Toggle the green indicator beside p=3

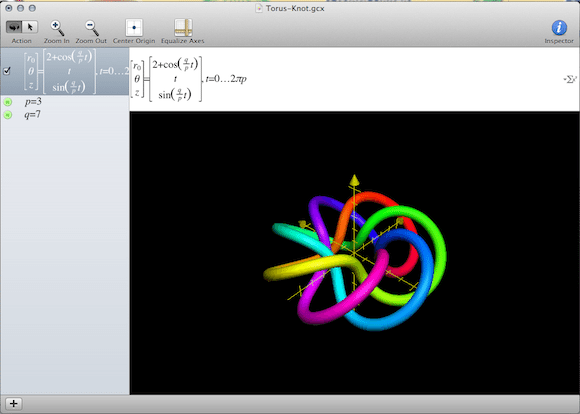(7, 102)
